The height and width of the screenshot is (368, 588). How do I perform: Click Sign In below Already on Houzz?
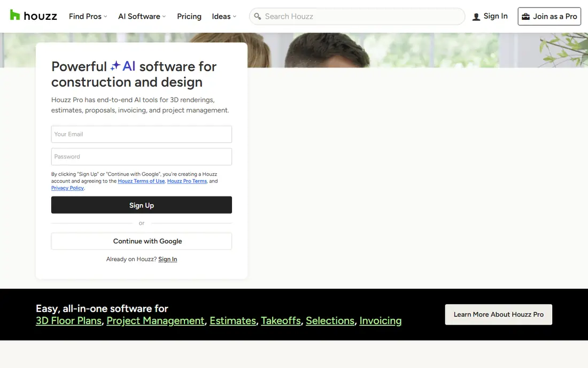(168, 259)
